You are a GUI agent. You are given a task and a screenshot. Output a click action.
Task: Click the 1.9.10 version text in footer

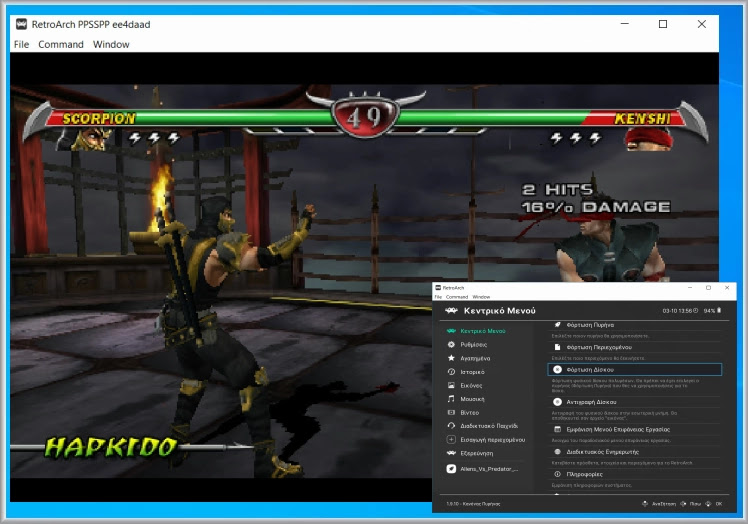473,503
